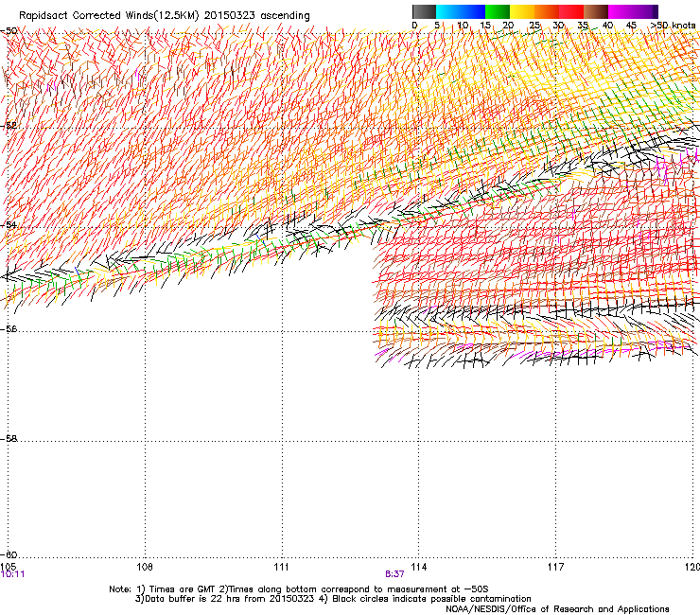Click the latitude label '-54'
700x615 pixels.
tap(9, 225)
